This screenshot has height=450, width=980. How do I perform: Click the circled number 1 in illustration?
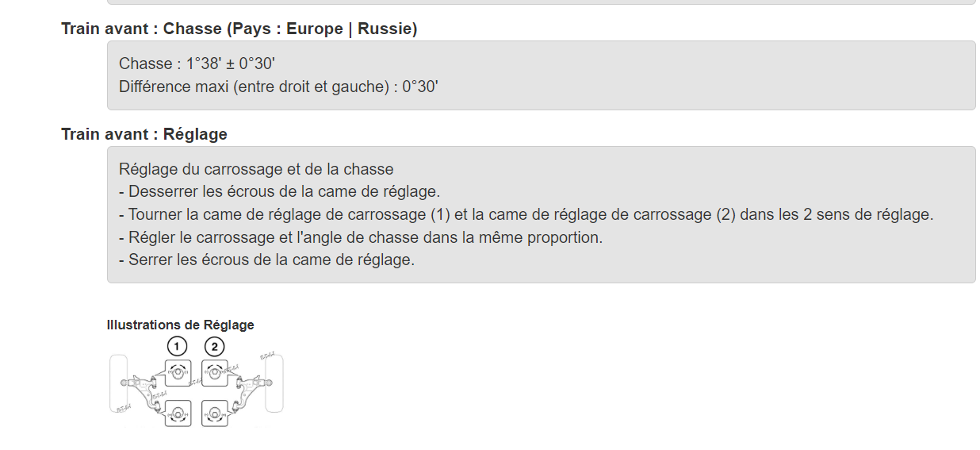click(x=178, y=346)
